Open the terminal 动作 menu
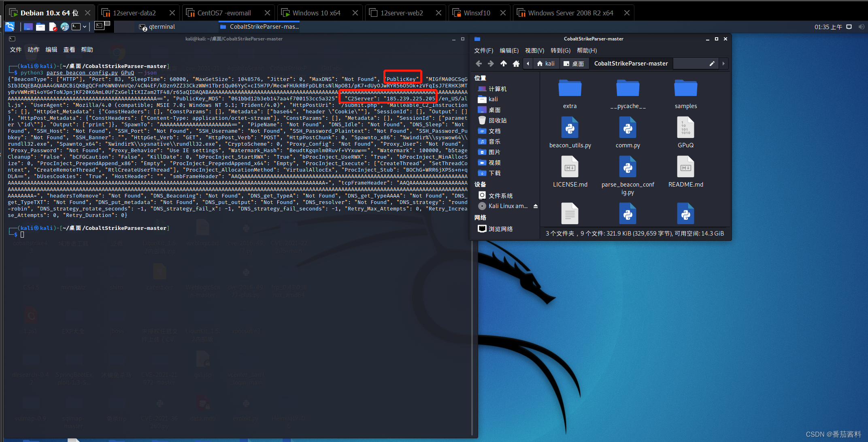 [x=34, y=49]
